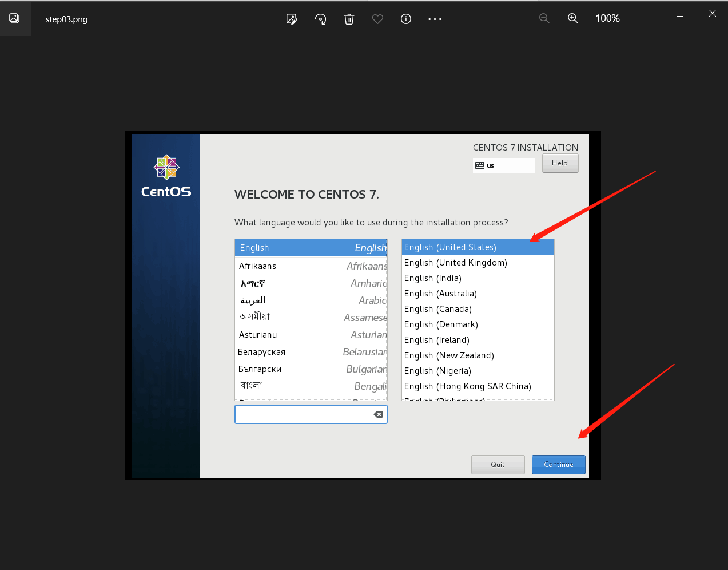Add to favorites with the heart icon
This screenshot has height=570, width=728.
click(x=377, y=19)
